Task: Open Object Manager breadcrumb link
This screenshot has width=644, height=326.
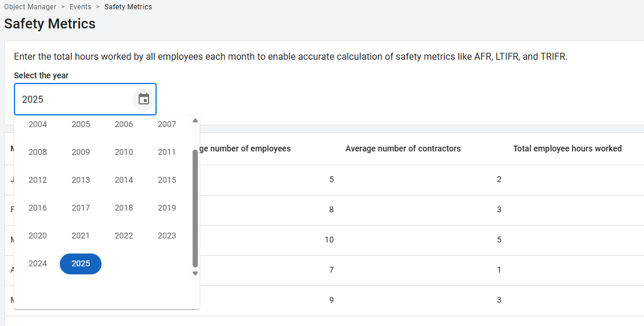Action: pyautogui.click(x=30, y=7)
